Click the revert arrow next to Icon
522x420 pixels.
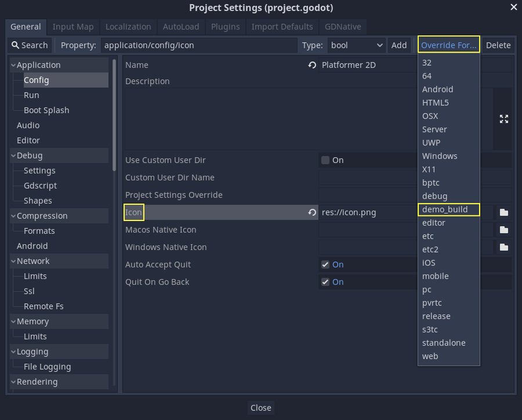[312, 213]
